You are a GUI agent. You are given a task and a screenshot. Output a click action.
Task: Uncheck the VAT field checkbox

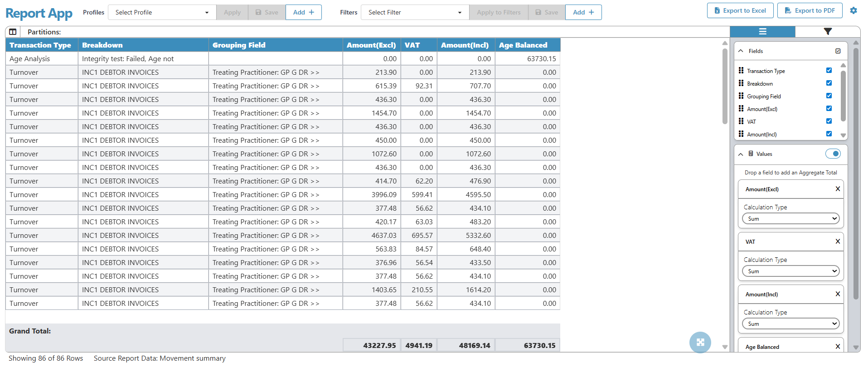pyautogui.click(x=829, y=121)
